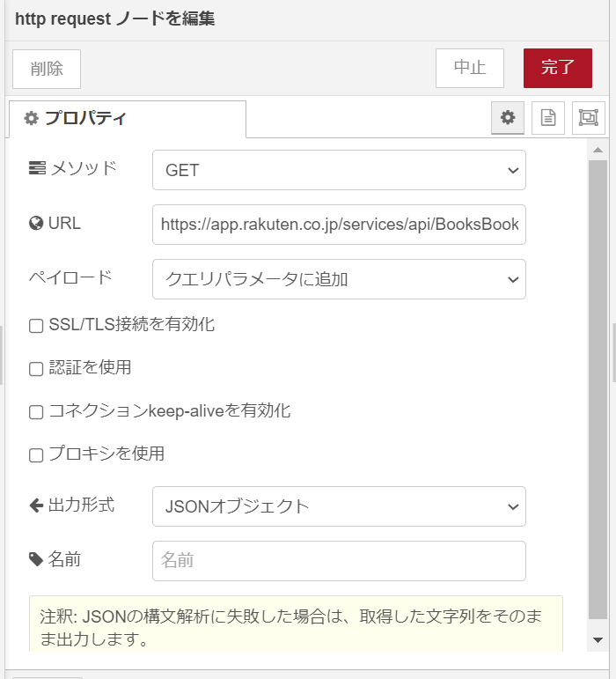Open node properties gear icon
The width and height of the screenshot is (616, 679).
[508, 118]
